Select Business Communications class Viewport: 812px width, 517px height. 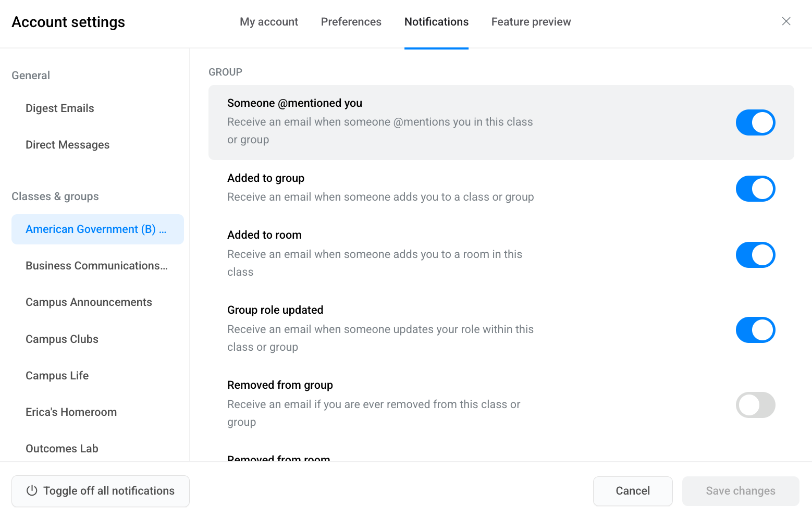click(x=97, y=266)
